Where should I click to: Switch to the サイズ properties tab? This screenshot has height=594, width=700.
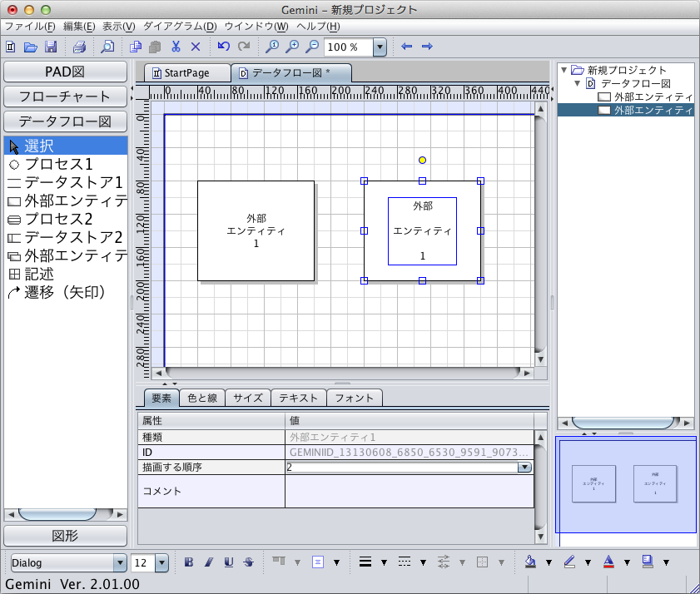pyautogui.click(x=248, y=398)
